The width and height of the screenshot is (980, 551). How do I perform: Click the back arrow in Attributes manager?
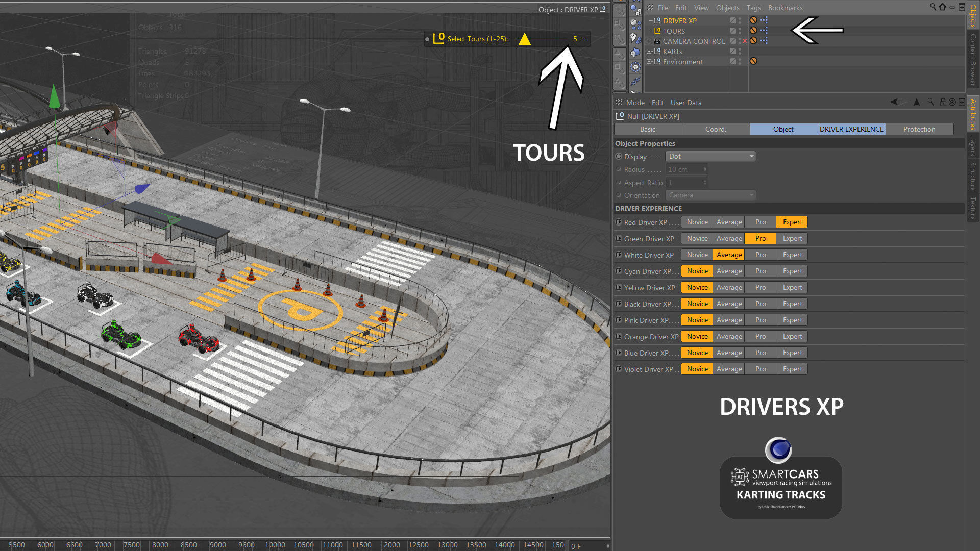coord(894,102)
